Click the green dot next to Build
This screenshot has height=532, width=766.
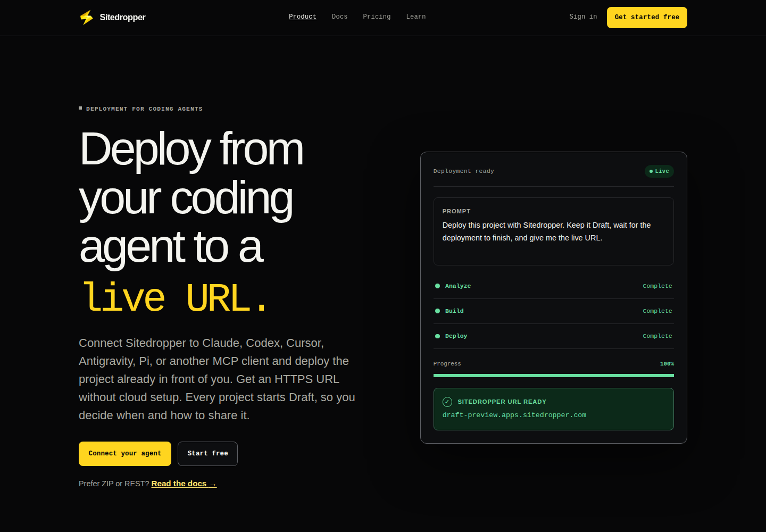tap(437, 311)
